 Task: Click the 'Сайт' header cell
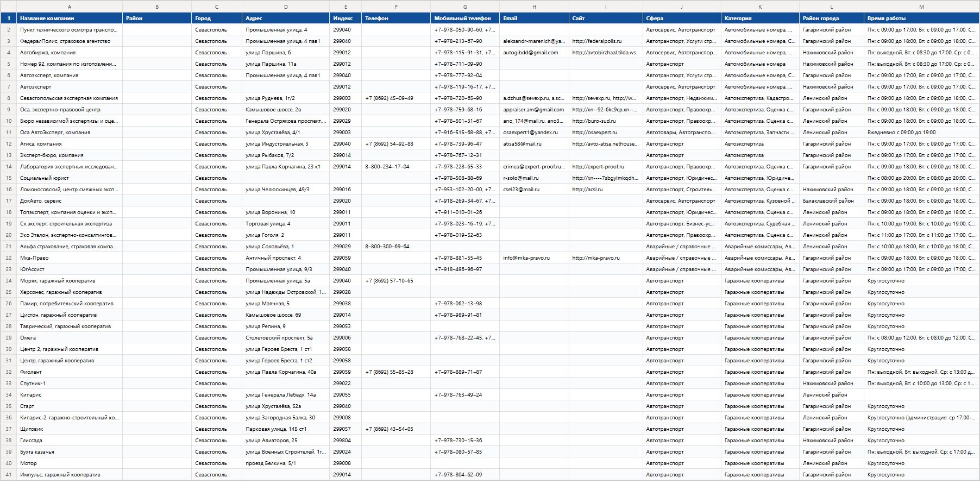point(606,18)
